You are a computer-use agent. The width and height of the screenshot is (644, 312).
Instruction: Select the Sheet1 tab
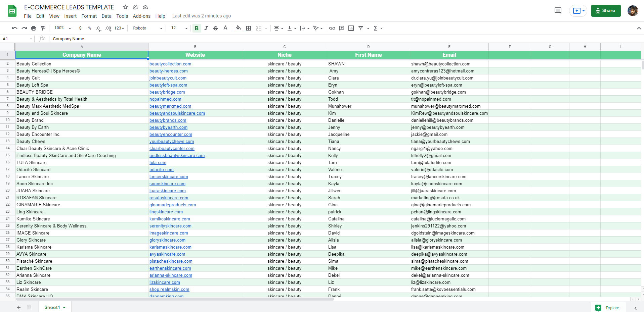click(55, 307)
